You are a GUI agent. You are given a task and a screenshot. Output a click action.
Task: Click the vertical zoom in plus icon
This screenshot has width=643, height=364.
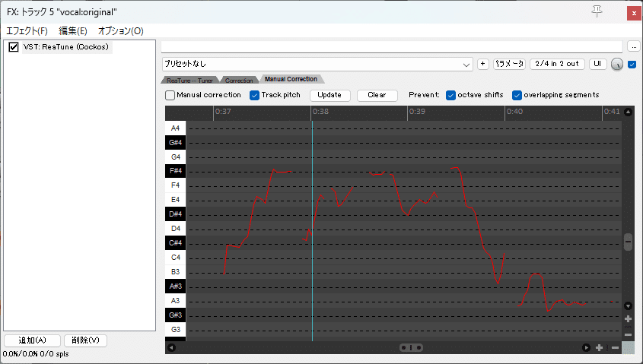628,318
